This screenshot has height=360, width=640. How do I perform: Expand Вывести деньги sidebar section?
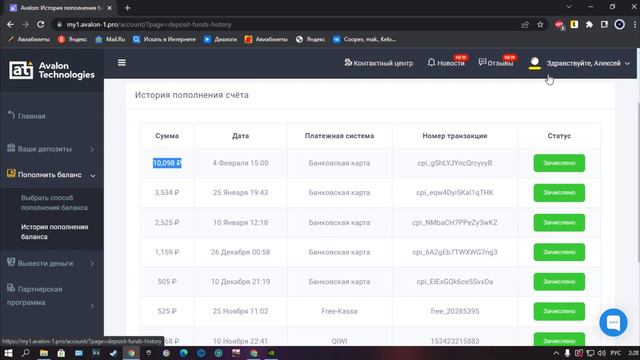[x=51, y=263]
